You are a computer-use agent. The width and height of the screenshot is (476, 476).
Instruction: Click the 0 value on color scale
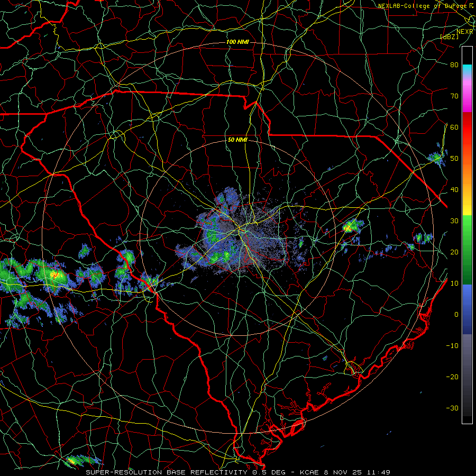(x=456, y=315)
